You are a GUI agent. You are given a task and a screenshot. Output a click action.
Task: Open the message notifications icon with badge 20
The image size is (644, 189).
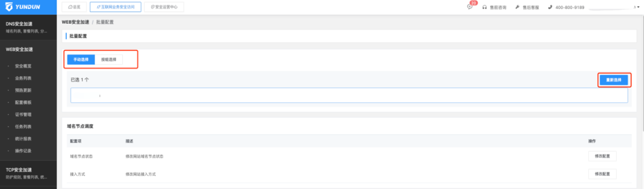click(x=470, y=7)
